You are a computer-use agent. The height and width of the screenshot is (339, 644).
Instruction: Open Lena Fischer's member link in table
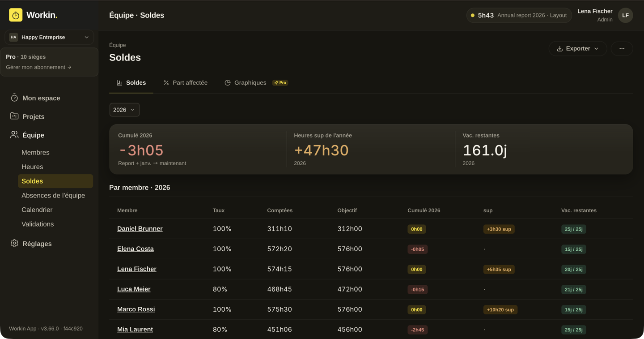136,269
